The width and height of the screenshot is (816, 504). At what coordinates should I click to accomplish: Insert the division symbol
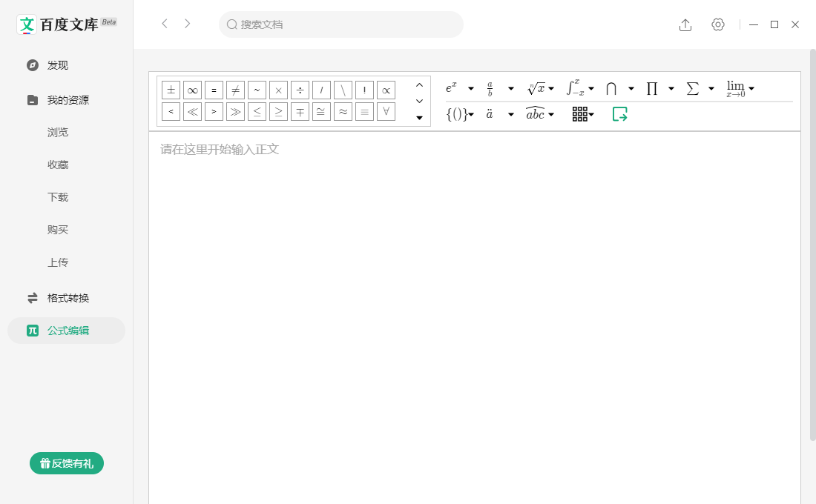tap(300, 90)
